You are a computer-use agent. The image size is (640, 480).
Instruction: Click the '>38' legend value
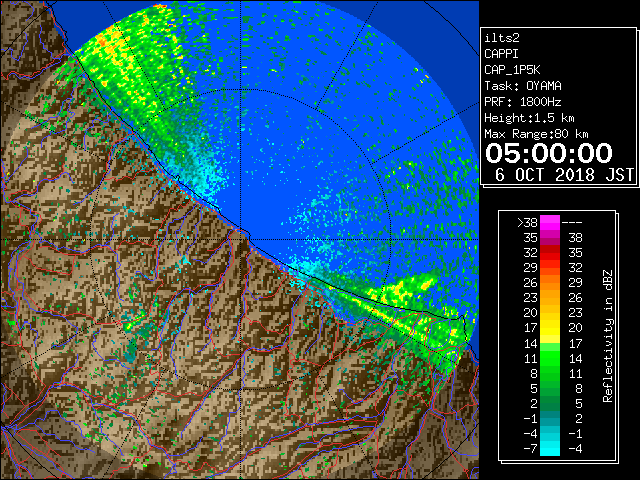pyautogui.click(x=528, y=223)
